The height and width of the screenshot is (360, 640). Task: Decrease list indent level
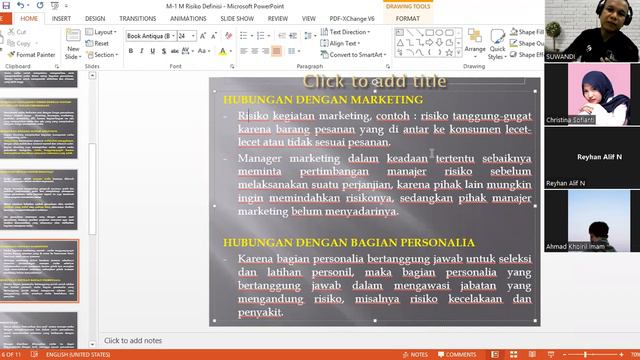(282, 36)
